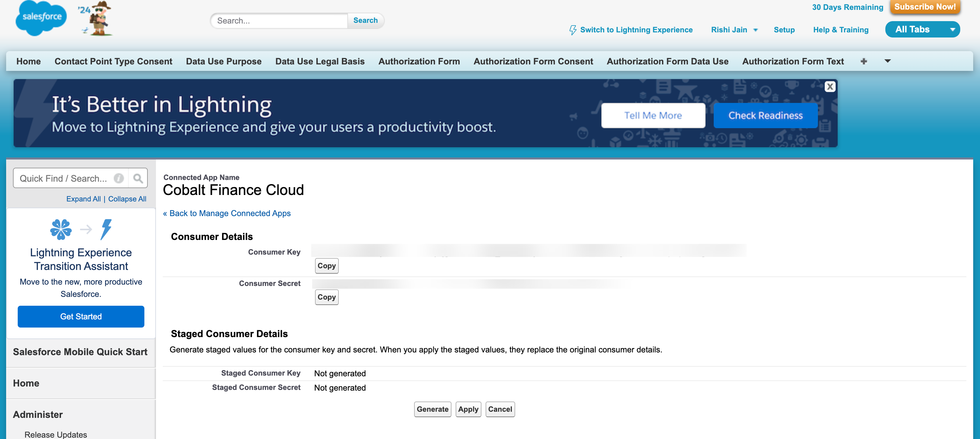980x439 pixels.
Task: Open the Data Use Purpose tab
Action: (223, 61)
